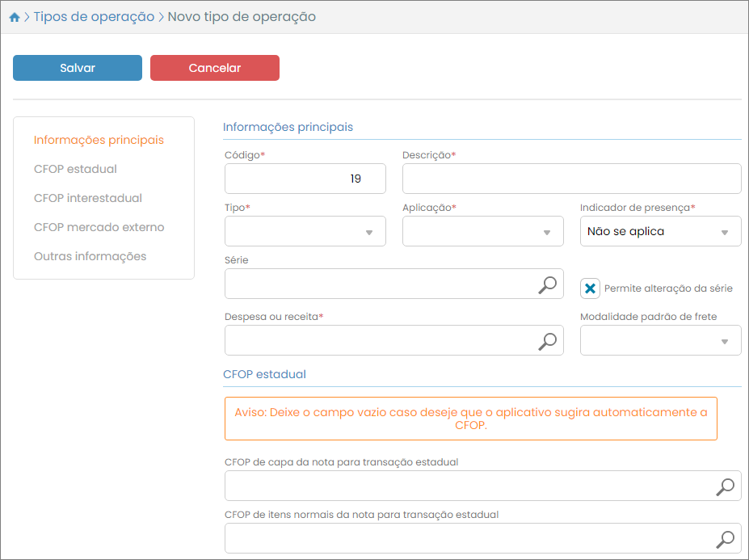
Task: Jump to CFOP interestadual section
Action: [87, 198]
